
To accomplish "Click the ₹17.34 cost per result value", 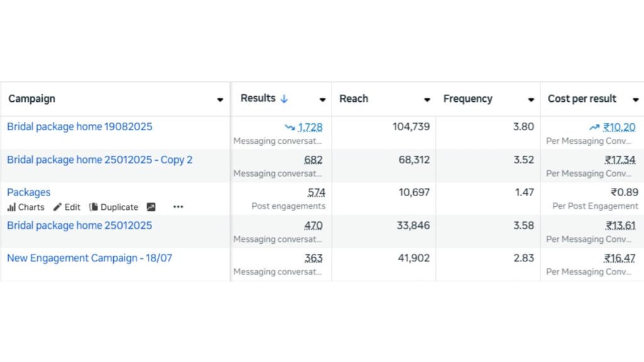I will click(x=620, y=160).
